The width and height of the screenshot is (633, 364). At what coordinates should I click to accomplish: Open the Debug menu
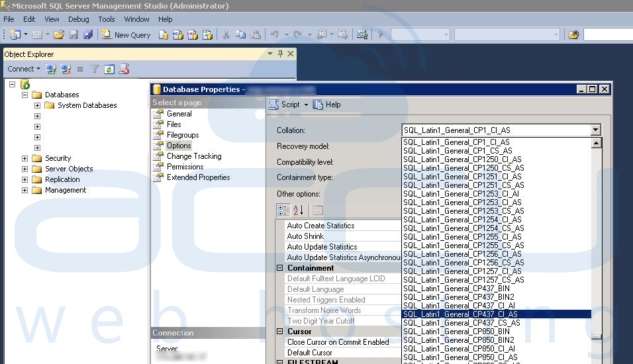coord(78,19)
